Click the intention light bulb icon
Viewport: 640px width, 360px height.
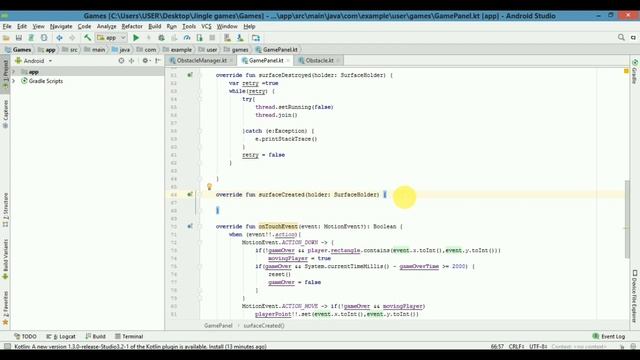pyautogui.click(x=209, y=187)
